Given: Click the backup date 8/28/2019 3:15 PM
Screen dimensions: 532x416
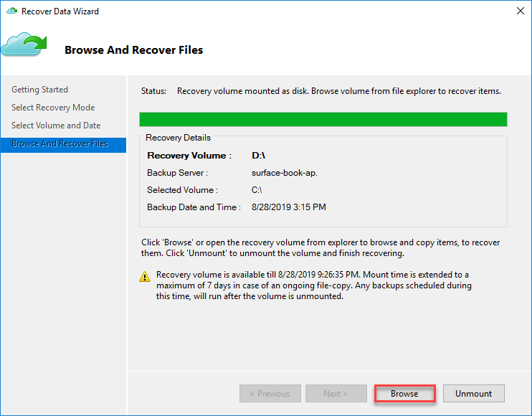Looking at the screenshot, I should click(289, 207).
